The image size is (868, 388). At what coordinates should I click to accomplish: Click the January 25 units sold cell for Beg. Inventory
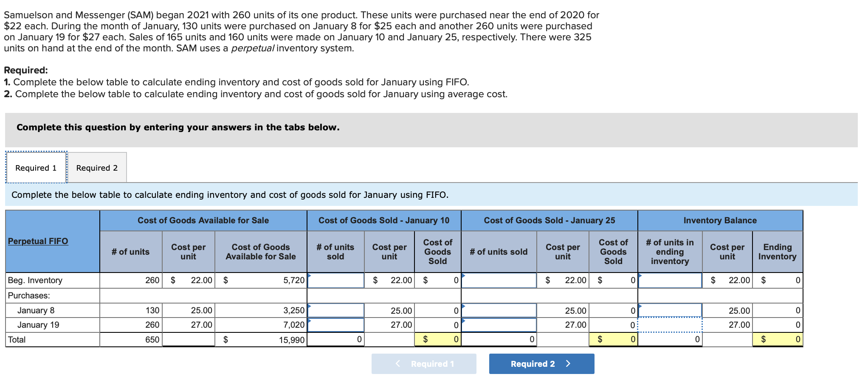click(x=499, y=280)
